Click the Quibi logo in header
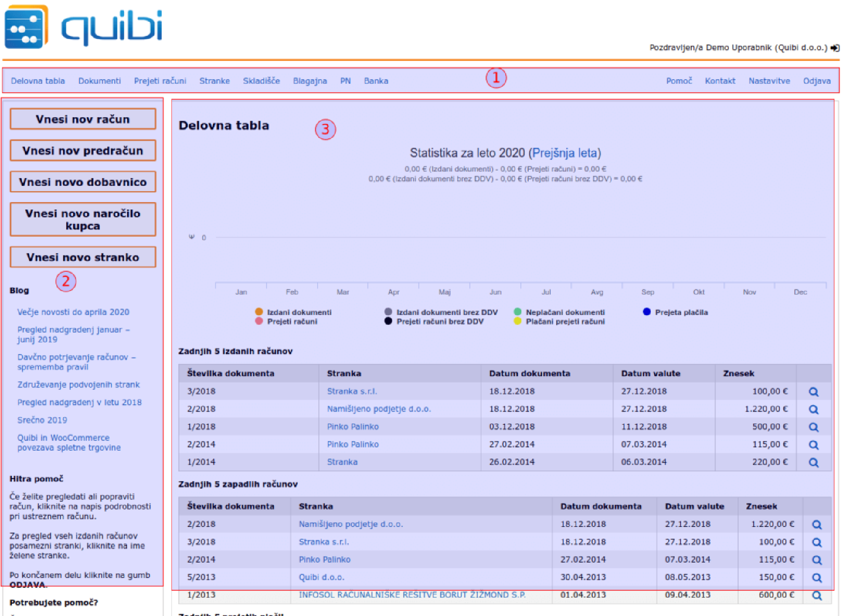 coord(83,27)
